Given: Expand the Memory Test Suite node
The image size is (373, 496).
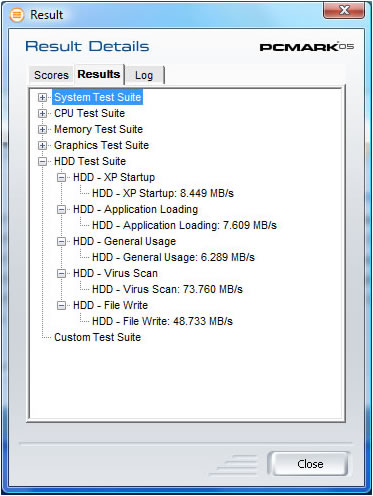Looking at the screenshot, I should pos(42,129).
